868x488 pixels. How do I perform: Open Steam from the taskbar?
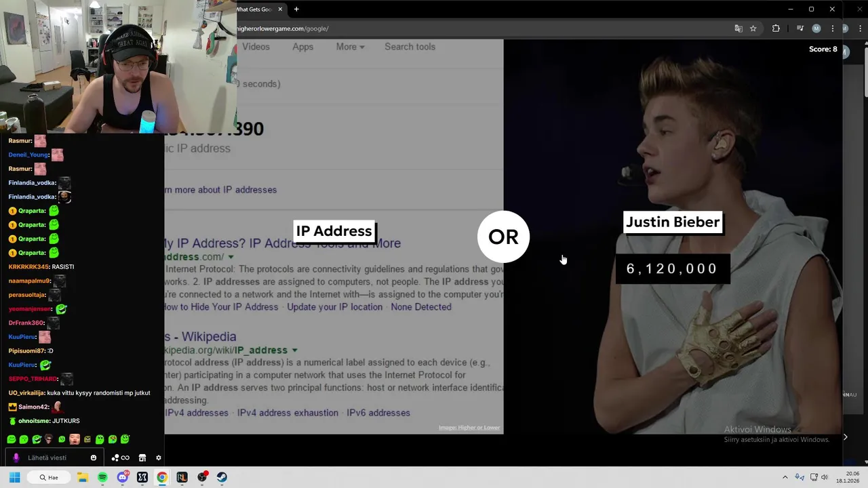[222, 477]
